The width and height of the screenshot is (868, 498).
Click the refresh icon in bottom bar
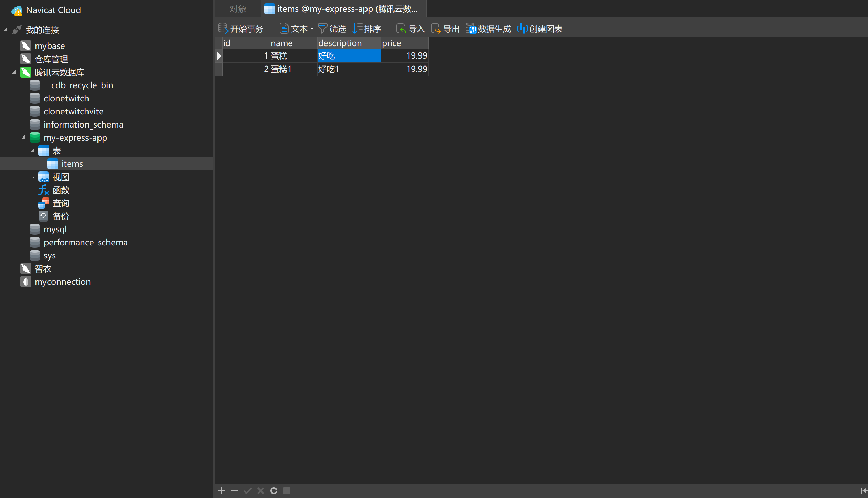pyautogui.click(x=274, y=490)
